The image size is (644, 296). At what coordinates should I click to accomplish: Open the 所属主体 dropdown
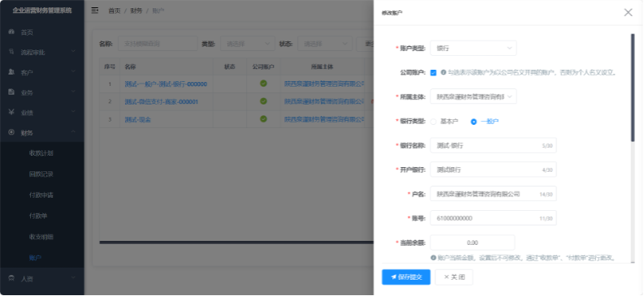pos(473,97)
